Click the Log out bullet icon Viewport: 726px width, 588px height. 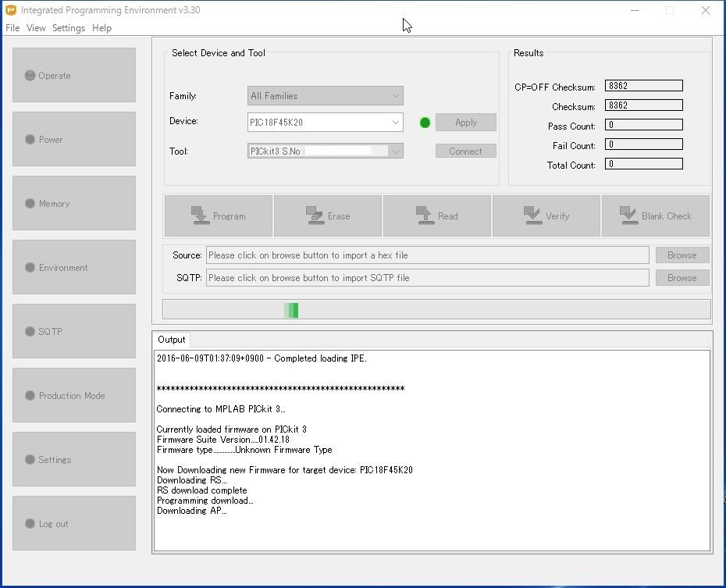coord(30,524)
